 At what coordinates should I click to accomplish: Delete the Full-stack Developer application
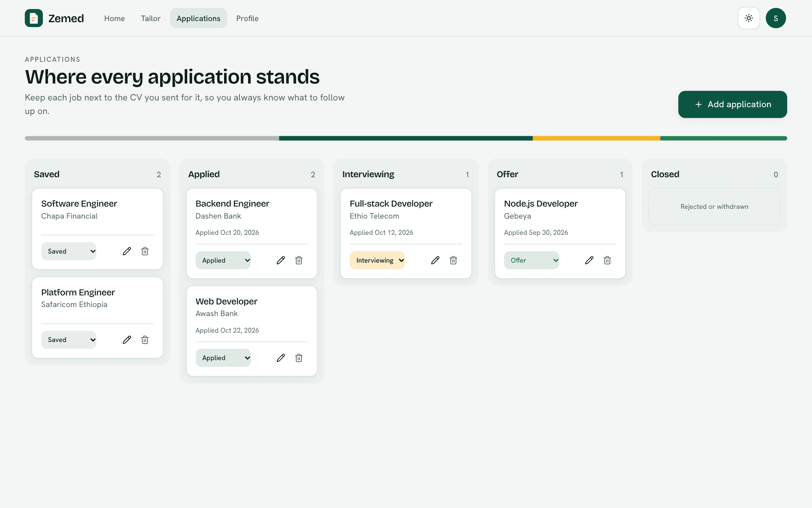click(453, 260)
